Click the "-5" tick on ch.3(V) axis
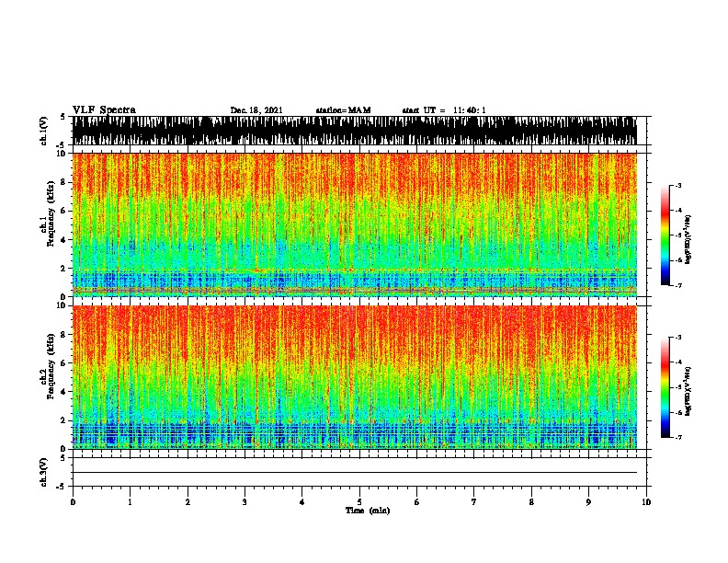The width and height of the screenshot is (728, 563). pyautogui.click(x=62, y=487)
